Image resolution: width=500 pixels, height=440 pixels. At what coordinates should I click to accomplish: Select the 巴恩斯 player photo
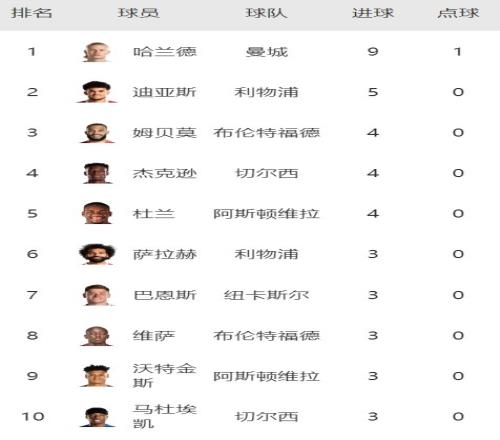(97, 295)
